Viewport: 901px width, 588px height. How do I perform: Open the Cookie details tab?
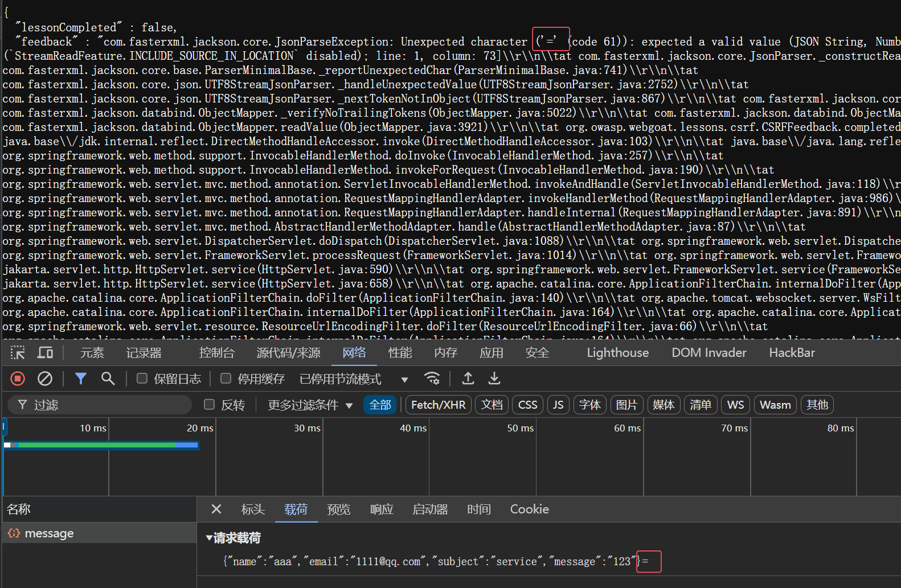pyautogui.click(x=530, y=509)
